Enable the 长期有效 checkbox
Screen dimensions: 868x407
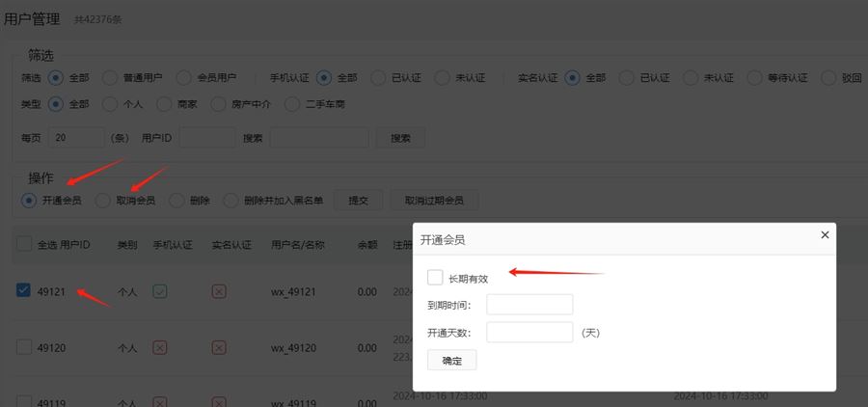pos(435,278)
